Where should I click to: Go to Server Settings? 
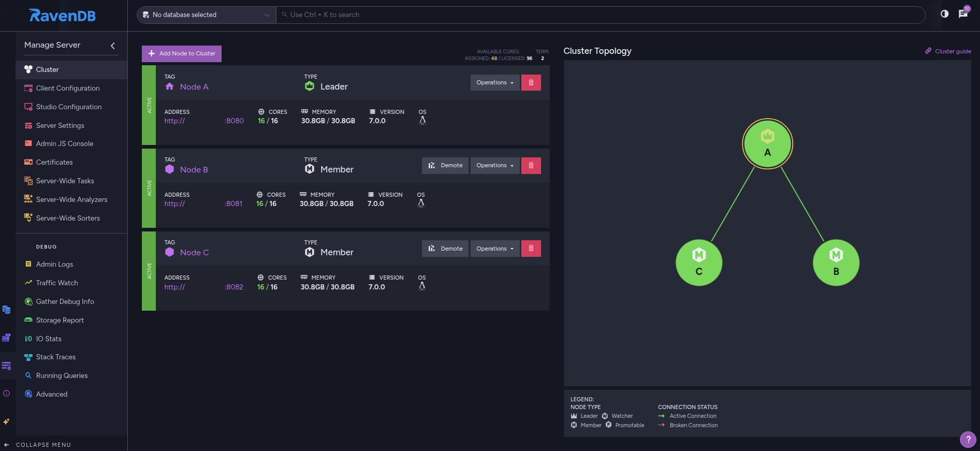tap(71, 125)
